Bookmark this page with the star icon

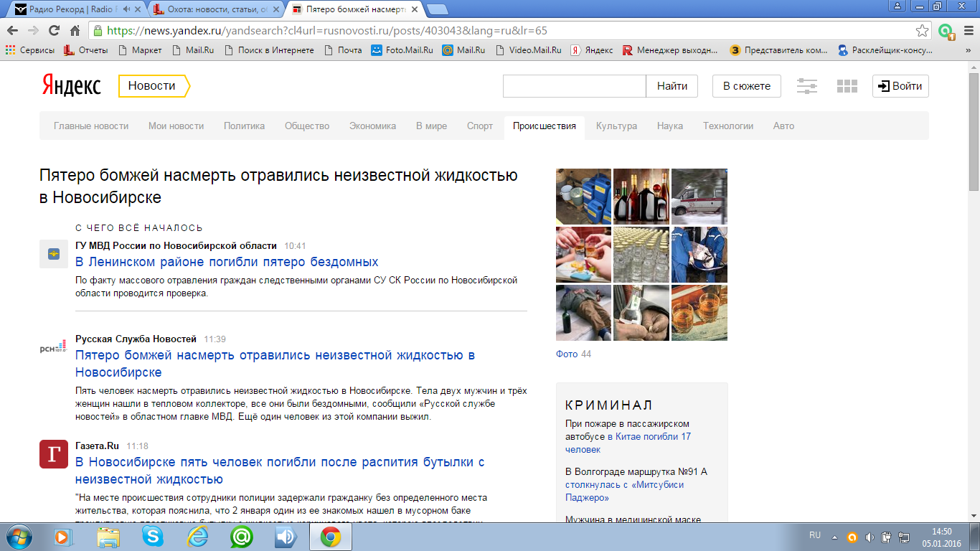(922, 31)
